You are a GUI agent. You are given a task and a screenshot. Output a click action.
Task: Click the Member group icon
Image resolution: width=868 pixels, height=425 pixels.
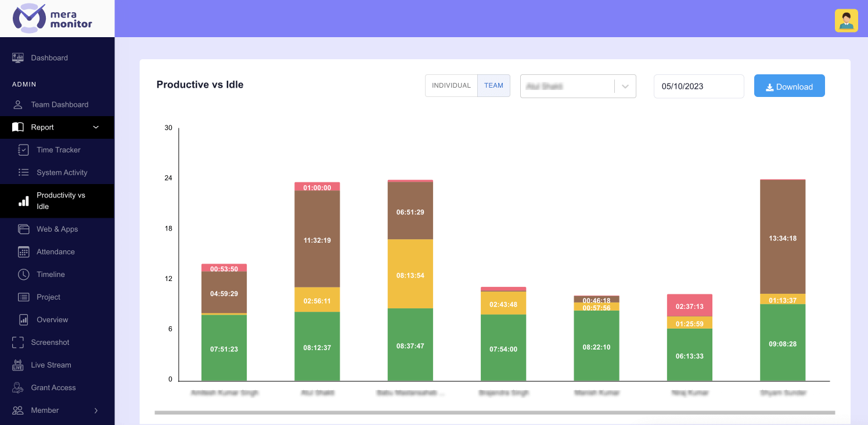18,410
